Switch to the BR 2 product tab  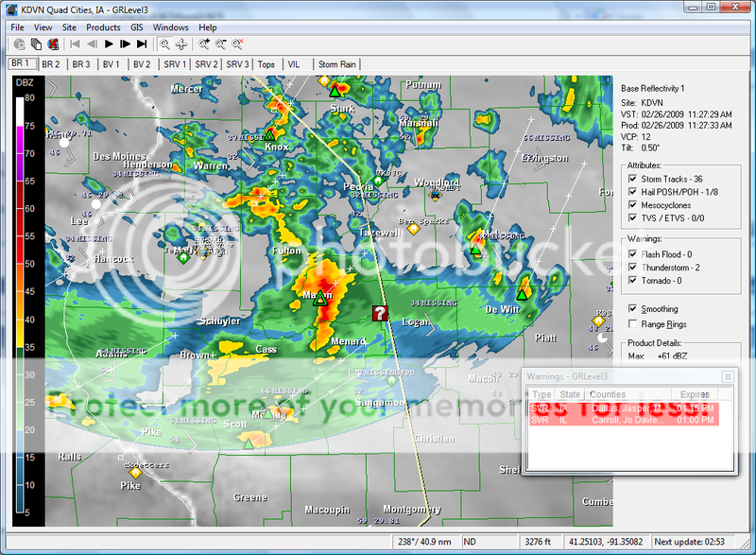[x=51, y=64]
